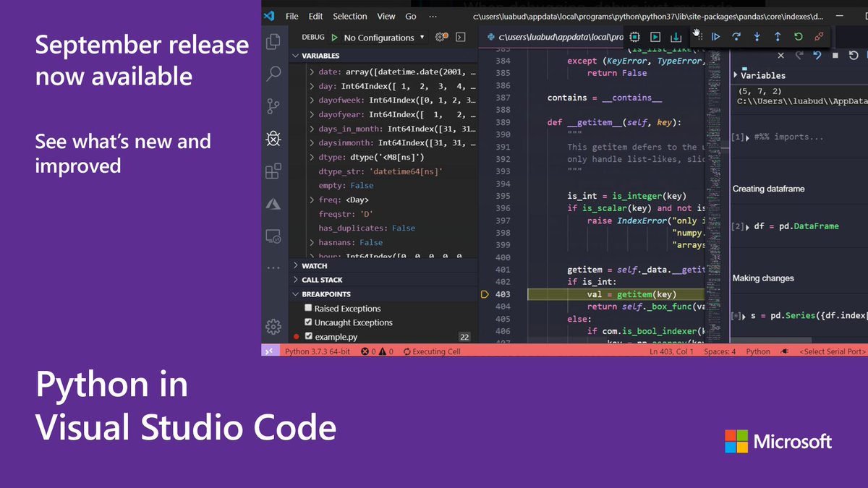868x488 pixels.
Task: Click the green Restart debug button
Action: pyautogui.click(x=799, y=36)
